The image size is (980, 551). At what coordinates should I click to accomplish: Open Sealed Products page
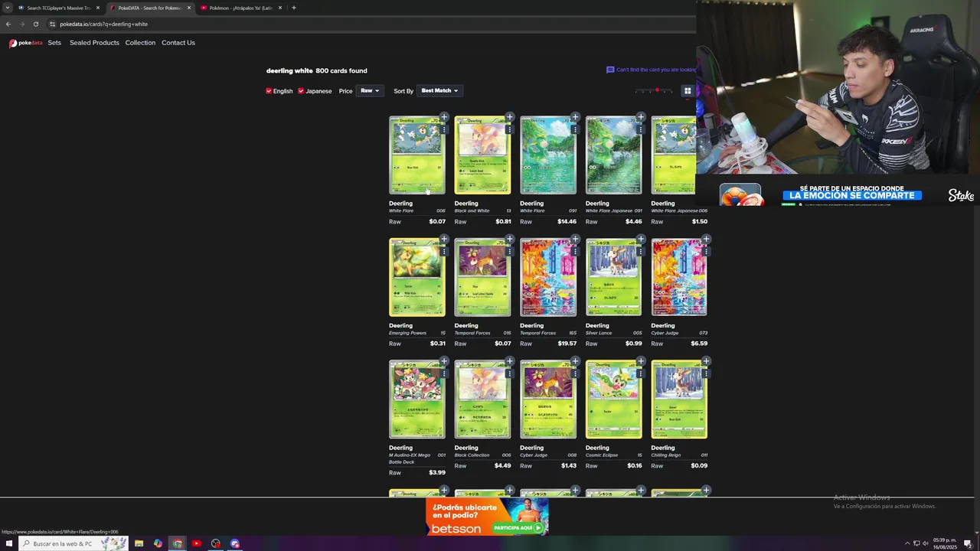(94, 43)
